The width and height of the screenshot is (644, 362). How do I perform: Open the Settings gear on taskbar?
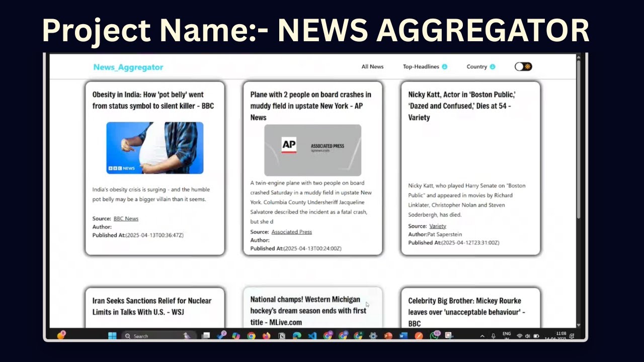coord(373,335)
